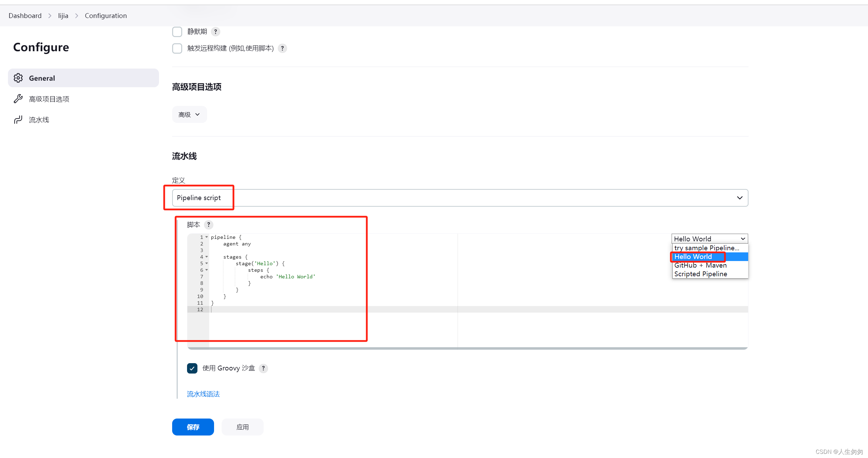Viewport: 868px width, 458px height.
Task: Click the 'agent any' code line
Action: (x=237, y=244)
